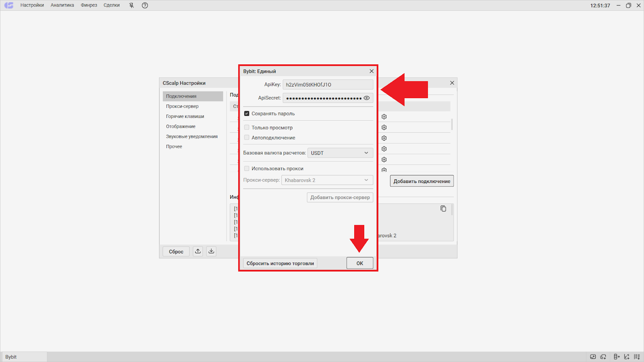Viewport: 644px width, 362px height.
Task: Click the connections list scrollbar
Action: tap(452, 124)
